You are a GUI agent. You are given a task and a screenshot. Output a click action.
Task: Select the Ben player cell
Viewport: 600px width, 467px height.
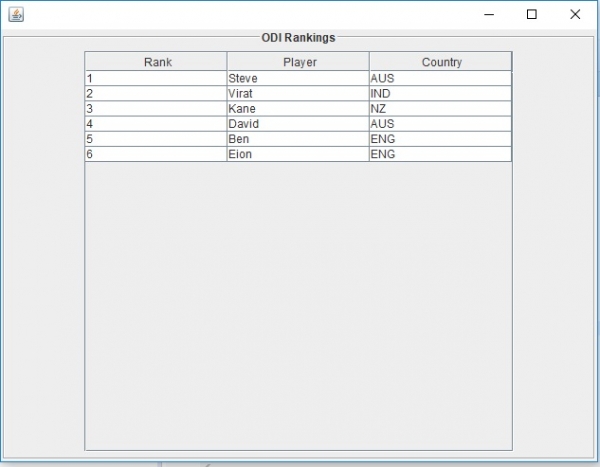click(x=298, y=139)
